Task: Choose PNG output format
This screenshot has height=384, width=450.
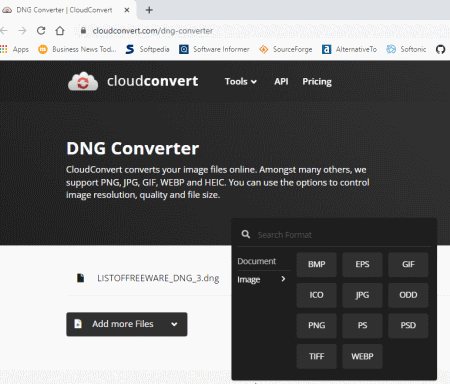Action: click(x=316, y=325)
